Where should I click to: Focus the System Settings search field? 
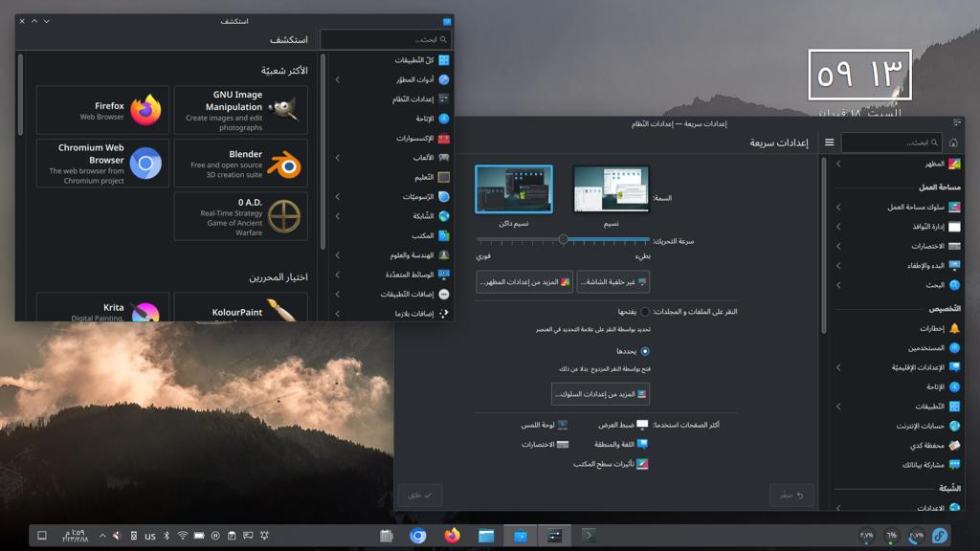pyautogui.click(x=891, y=143)
